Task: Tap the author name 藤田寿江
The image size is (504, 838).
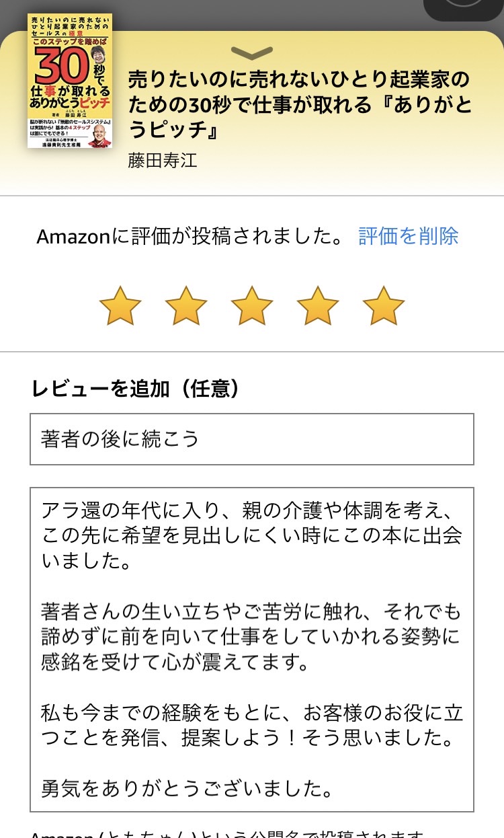Action: point(163,161)
